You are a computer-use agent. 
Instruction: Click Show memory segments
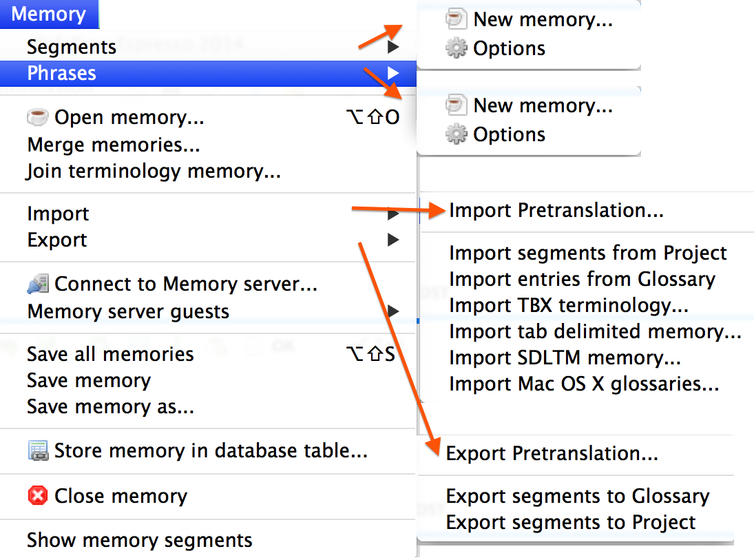tap(139, 540)
